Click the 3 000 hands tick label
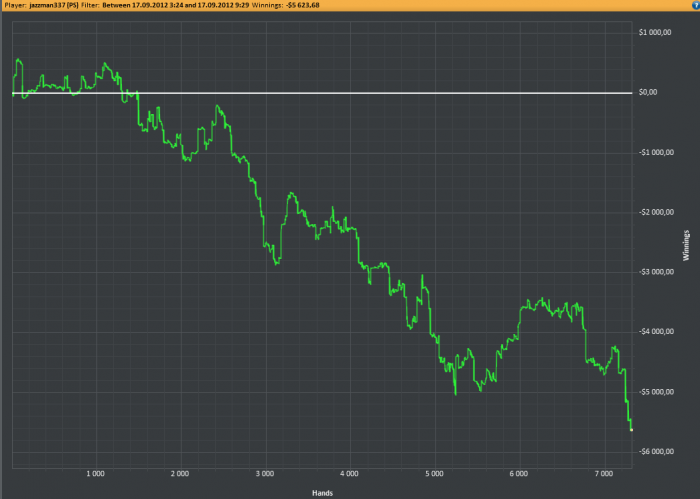 pos(265,474)
